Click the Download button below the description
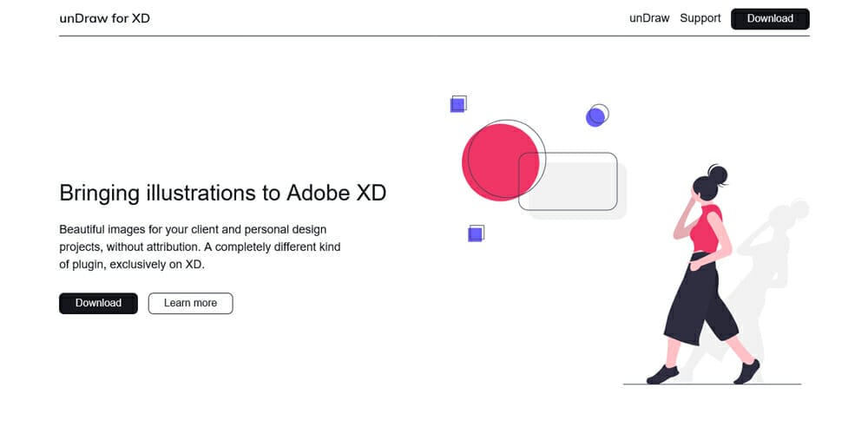This screenshot has height=434, width=868. (x=98, y=303)
